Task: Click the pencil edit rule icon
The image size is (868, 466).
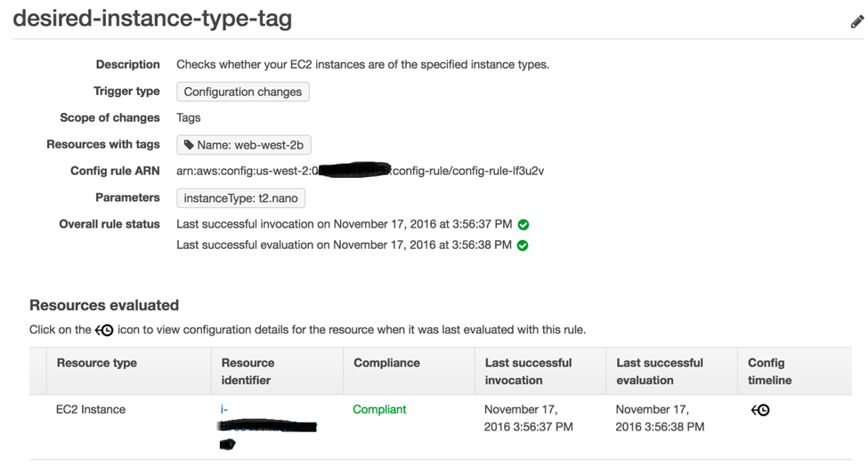Action: click(x=856, y=21)
